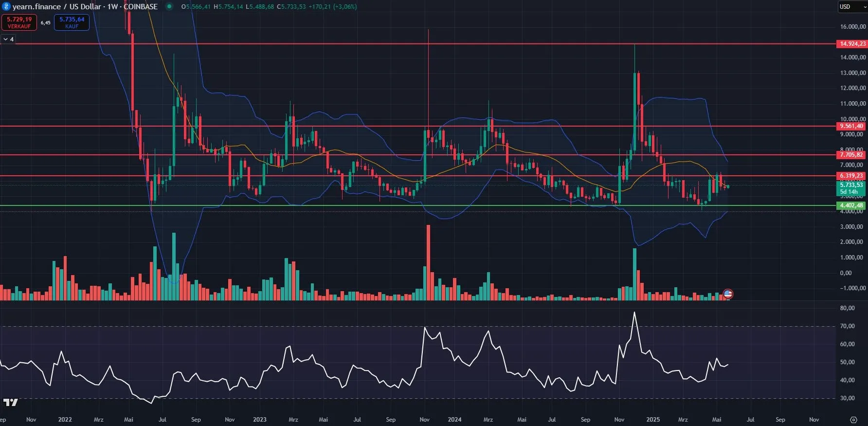This screenshot has width=868, height=426.
Task: Click the RSI 30,00 axis label
Action: point(848,398)
